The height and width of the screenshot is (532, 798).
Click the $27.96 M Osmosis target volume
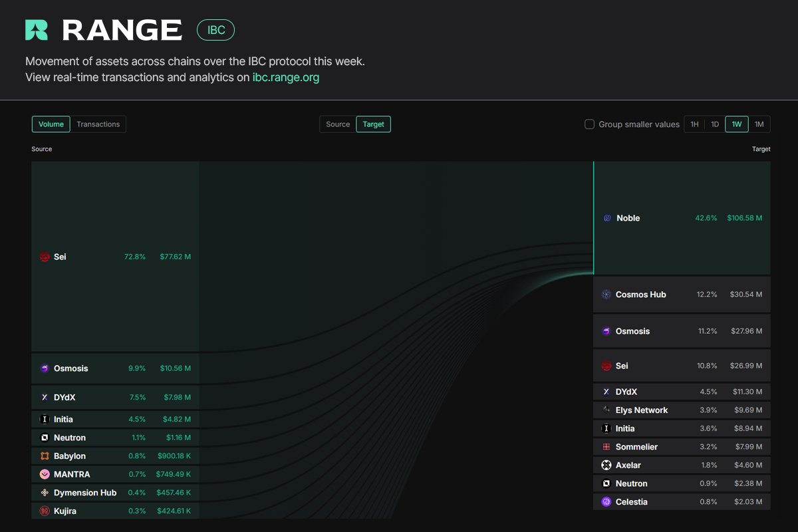pyautogui.click(x=746, y=331)
